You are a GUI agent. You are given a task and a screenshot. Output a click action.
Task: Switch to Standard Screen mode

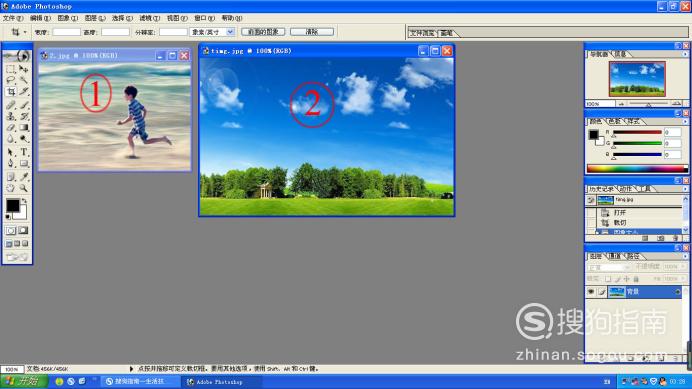9,244
